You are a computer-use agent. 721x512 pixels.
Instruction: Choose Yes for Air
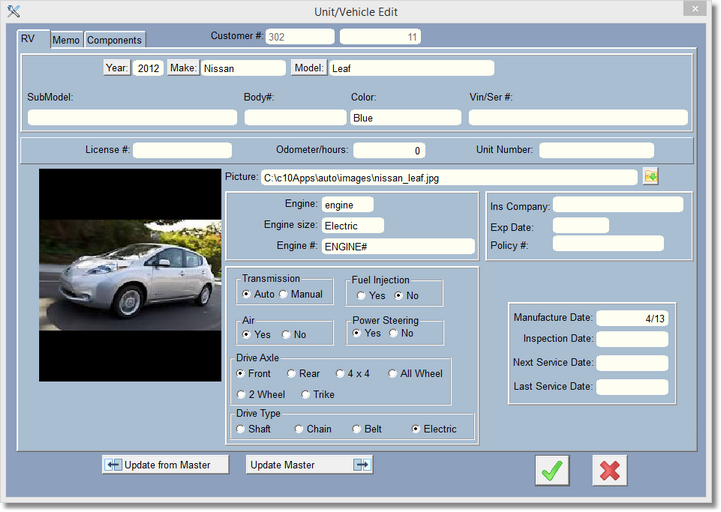[246, 334]
